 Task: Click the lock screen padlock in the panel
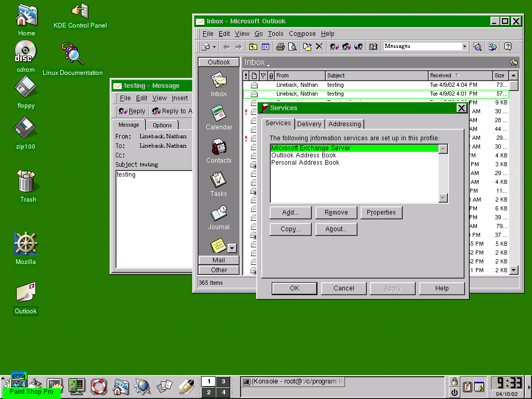[454, 382]
